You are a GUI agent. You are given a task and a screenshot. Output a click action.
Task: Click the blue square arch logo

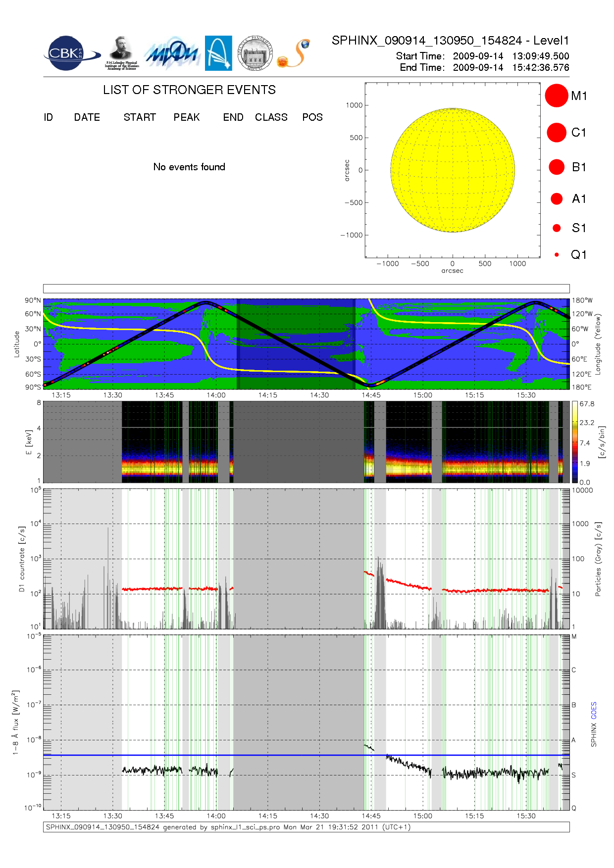pyautogui.click(x=218, y=53)
